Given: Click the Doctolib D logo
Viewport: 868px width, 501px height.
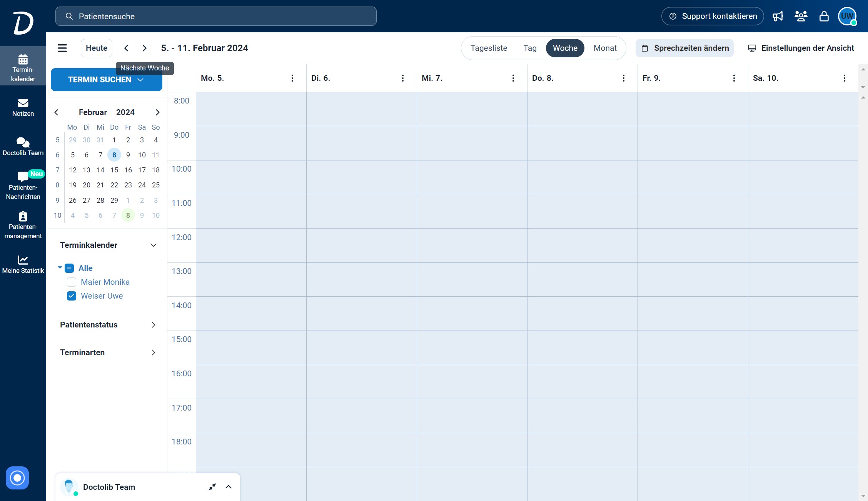Looking at the screenshot, I should click(x=23, y=23).
